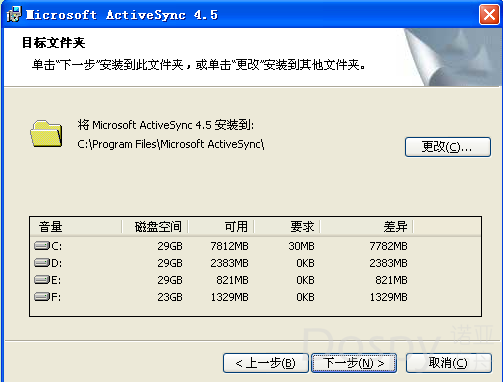503x382 pixels.
Task: Click the ActiveSync installer icon in title bar
Action: 14,15
